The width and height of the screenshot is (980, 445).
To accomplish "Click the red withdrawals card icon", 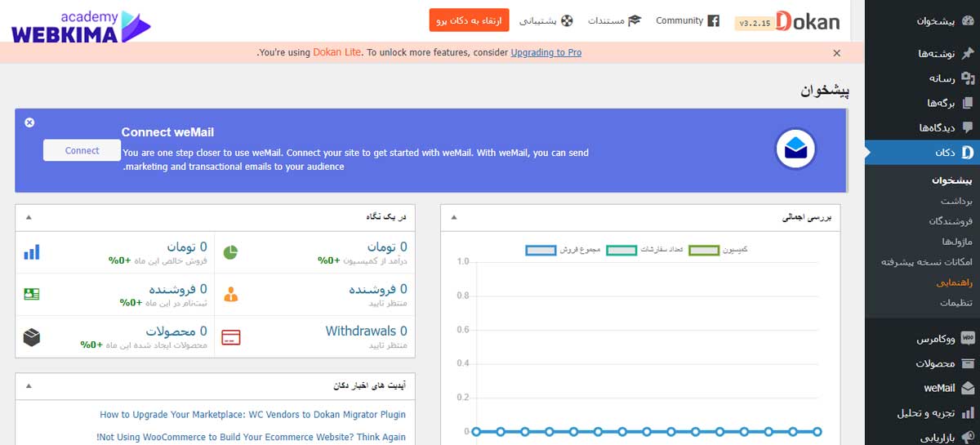I will coord(231,337).
